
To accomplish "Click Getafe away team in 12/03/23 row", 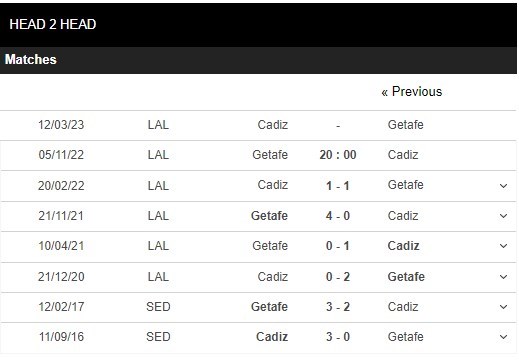I will (406, 125).
